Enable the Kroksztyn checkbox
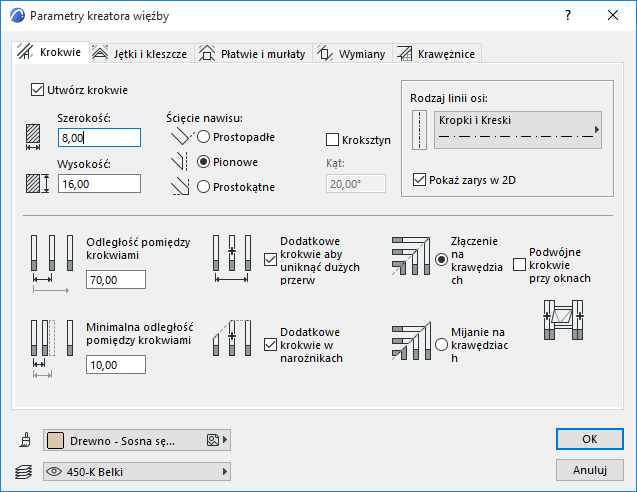637x492 pixels. pyautogui.click(x=334, y=141)
